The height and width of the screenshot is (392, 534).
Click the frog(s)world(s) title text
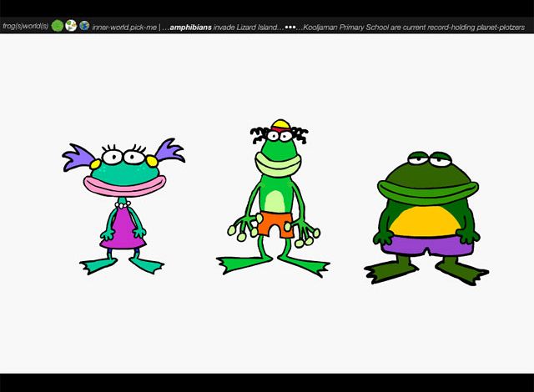tap(25, 25)
